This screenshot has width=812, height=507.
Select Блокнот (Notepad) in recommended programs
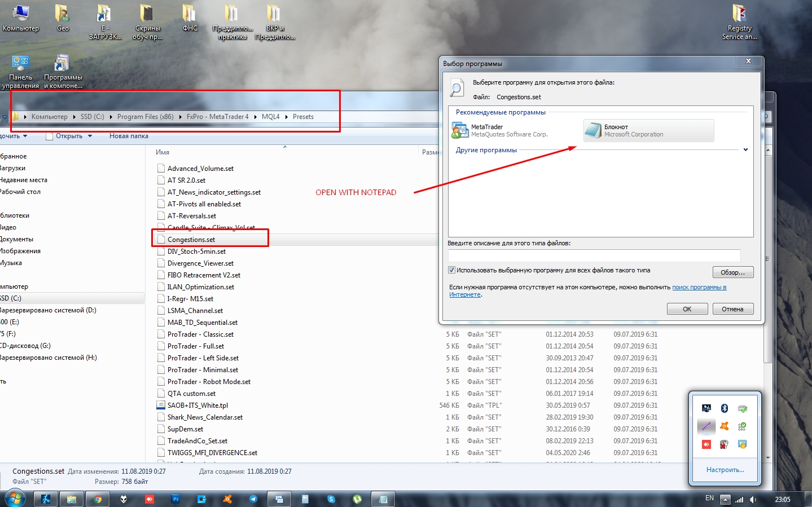point(648,130)
